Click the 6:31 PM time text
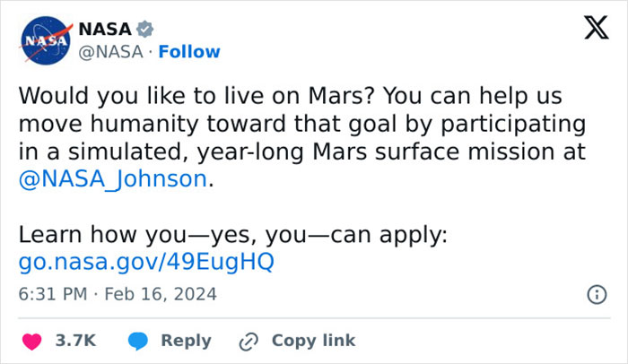Viewport: 628px width, 364px height. click(x=52, y=294)
